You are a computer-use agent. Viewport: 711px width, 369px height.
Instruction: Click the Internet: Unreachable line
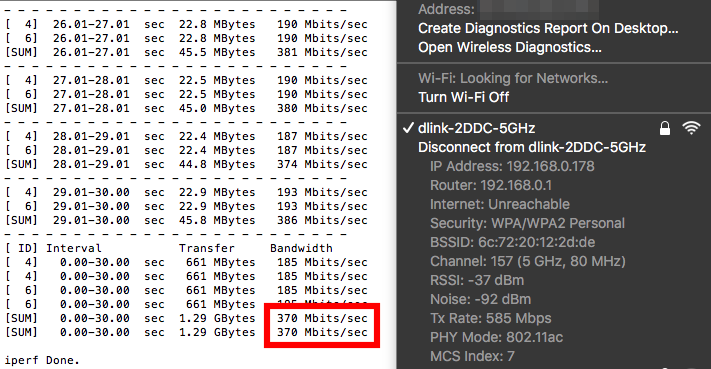click(x=500, y=204)
